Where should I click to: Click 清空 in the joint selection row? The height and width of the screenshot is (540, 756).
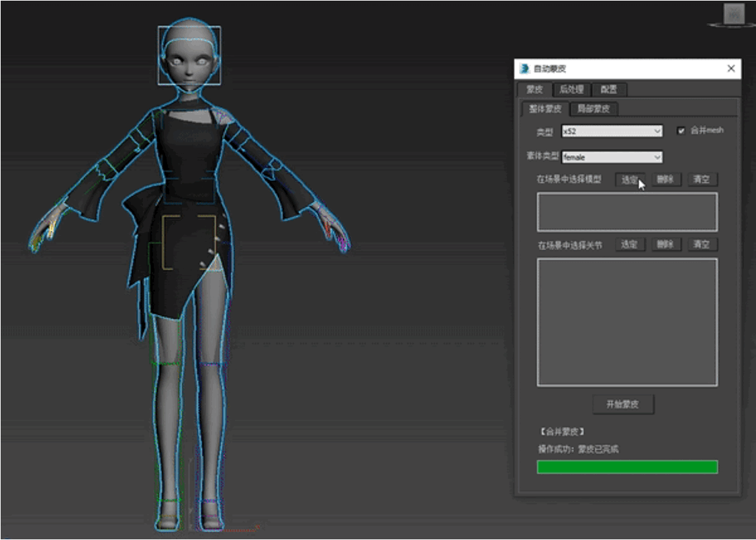(x=702, y=244)
